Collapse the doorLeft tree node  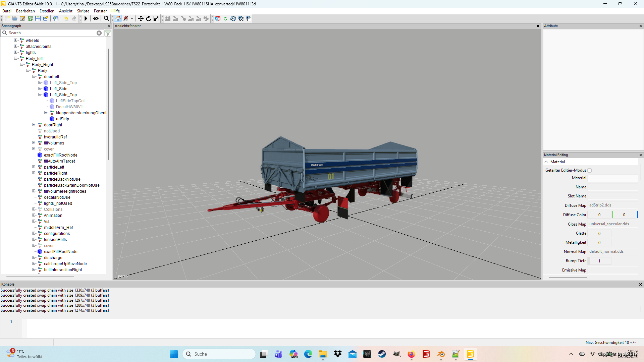tap(34, 76)
